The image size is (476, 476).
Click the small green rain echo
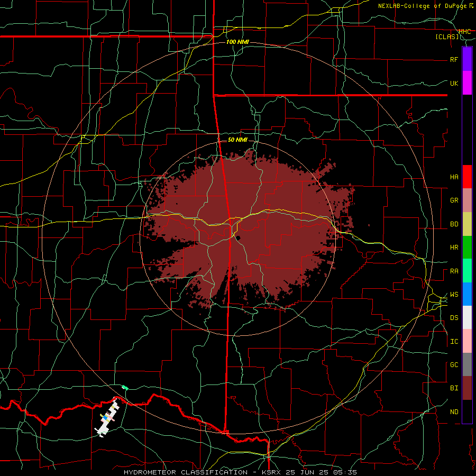(x=125, y=387)
